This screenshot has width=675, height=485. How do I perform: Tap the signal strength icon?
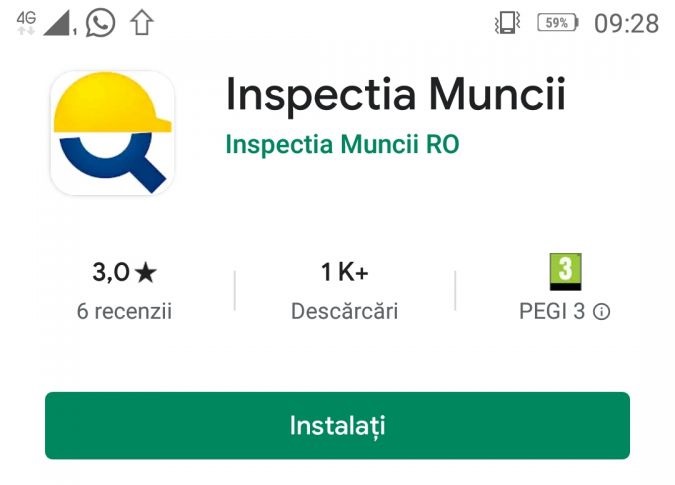59,23
